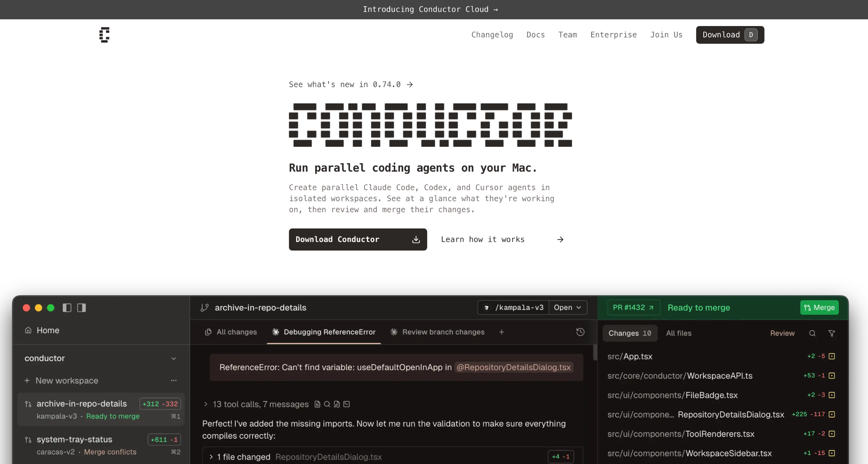This screenshot has height=464, width=868.
Task: Open the Join Us link
Action: pyautogui.click(x=666, y=35)
